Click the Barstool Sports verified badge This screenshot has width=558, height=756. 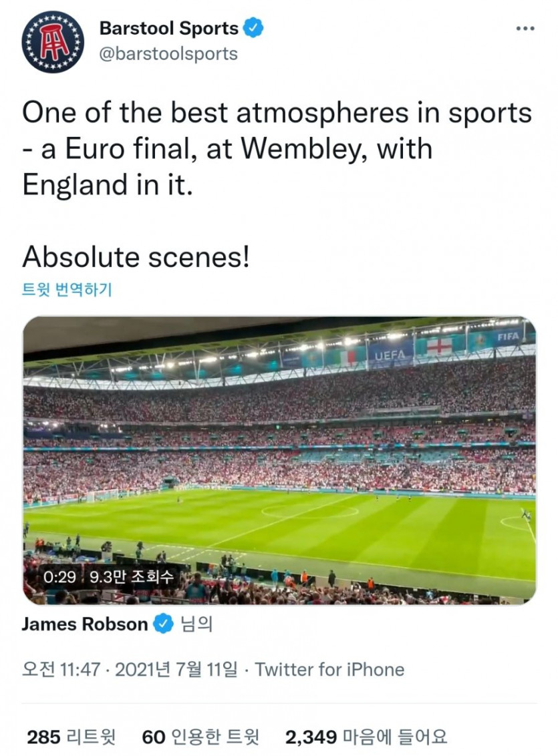point(253,27)
